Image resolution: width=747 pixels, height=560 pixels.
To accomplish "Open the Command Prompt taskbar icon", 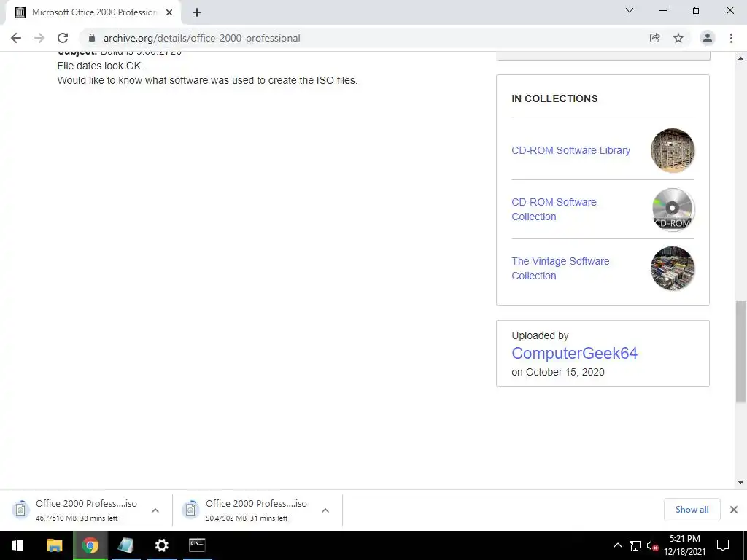I will click(197, 545).
